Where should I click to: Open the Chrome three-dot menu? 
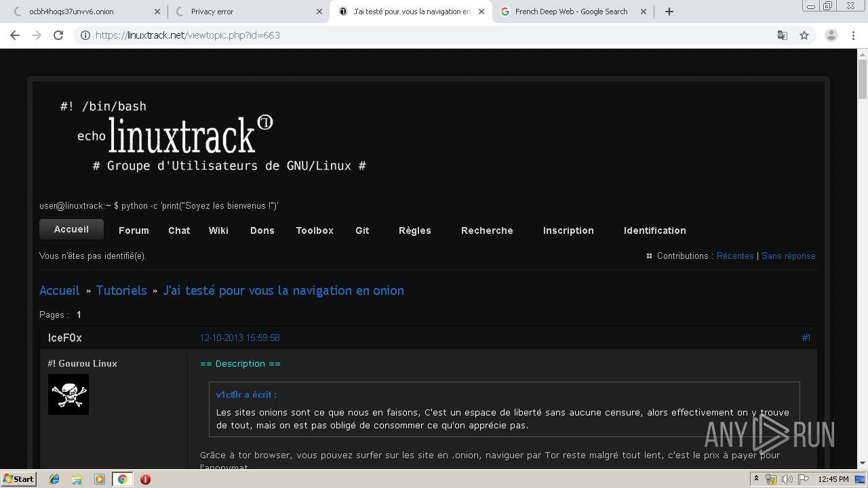(854, 35)
